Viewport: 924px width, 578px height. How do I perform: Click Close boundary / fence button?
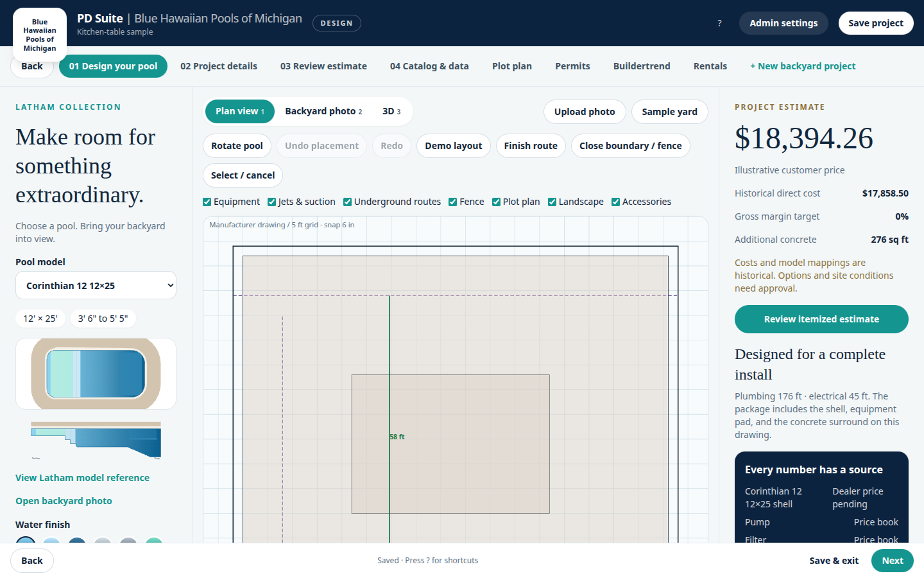tap(631, 146)
